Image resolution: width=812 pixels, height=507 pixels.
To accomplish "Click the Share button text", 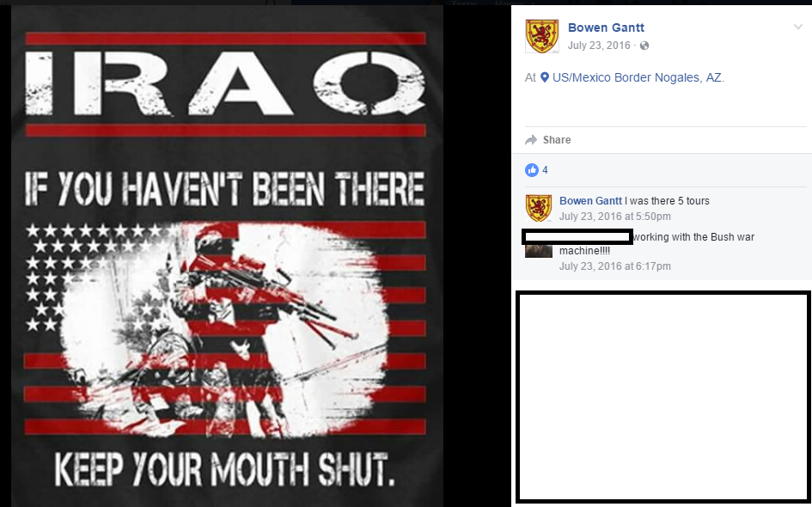I will (x=557, y=140).
